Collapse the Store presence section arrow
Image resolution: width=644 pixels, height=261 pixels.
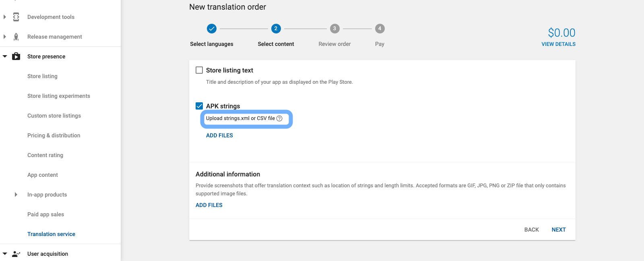(x=5, y=56)
